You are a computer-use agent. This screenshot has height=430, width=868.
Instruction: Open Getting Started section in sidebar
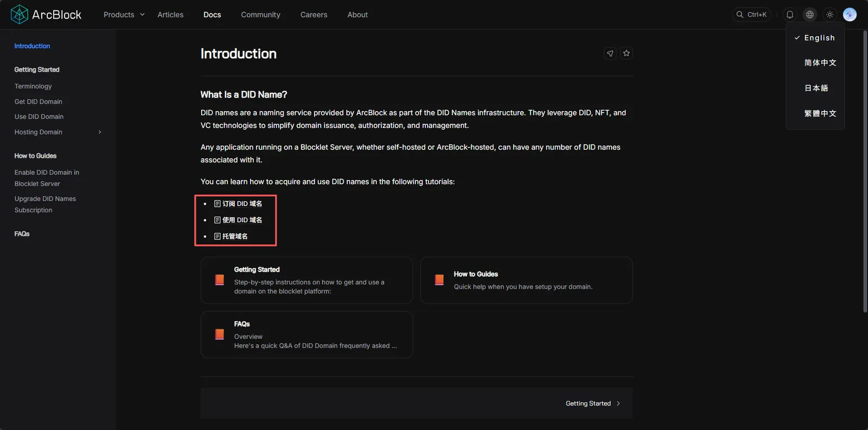pos(37,70)
